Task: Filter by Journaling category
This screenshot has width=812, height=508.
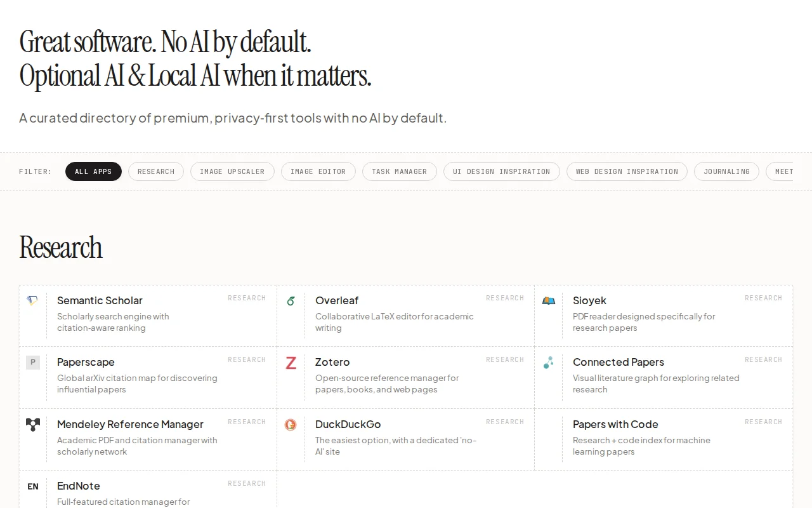Action: pyautogui.click(x=727, y=171)
